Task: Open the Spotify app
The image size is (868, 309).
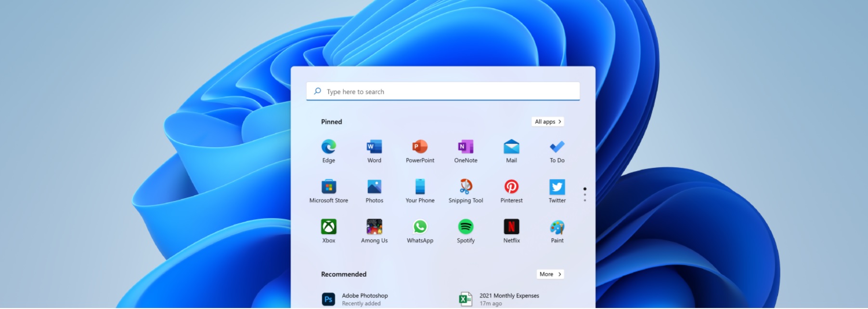Action: pos(466,231)
